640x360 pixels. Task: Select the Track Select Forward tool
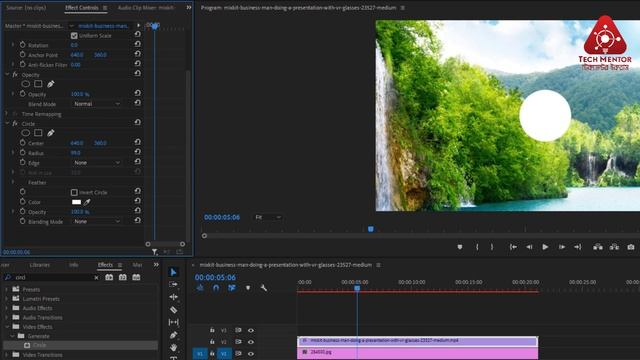pos(173,284)
